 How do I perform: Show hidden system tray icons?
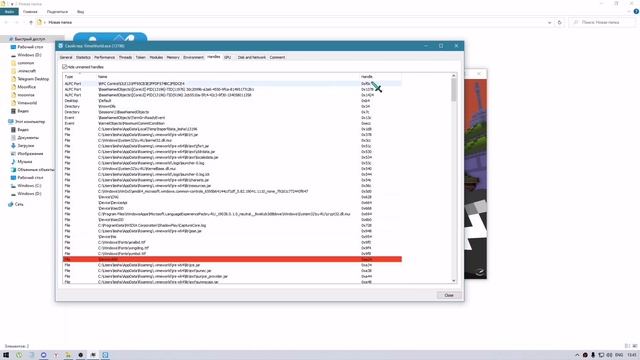pyautogui.click(x=577, y=355)
